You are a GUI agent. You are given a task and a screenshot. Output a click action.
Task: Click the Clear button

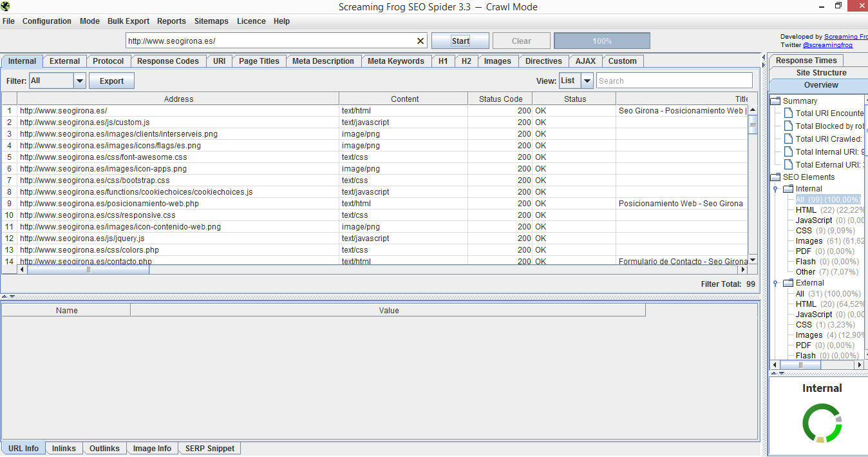pos(522,41)
